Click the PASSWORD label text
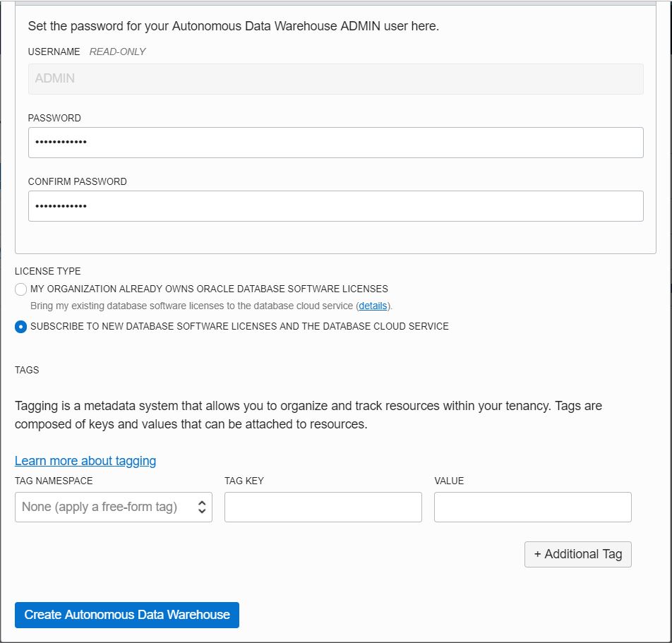The width and height of the screenshot is (672, 643). tap(54, 118)
